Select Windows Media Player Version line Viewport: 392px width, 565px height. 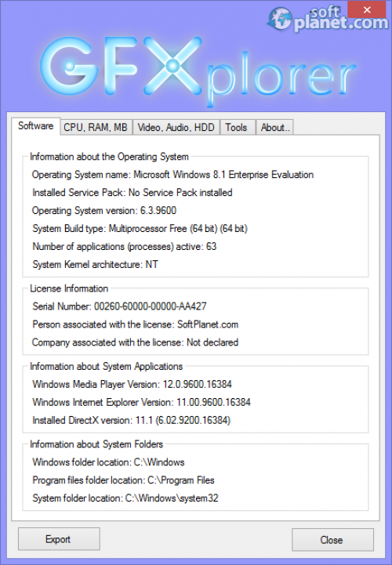(x=132, y=385)
